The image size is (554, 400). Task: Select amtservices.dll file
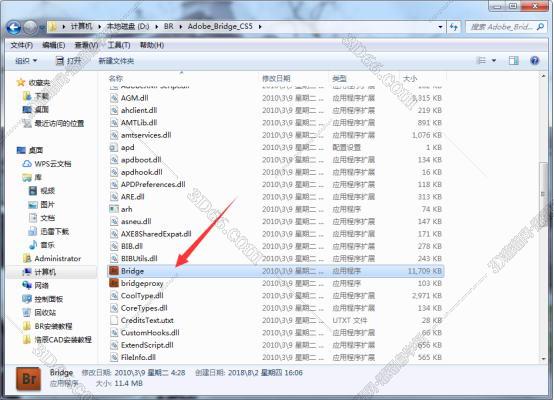point(146,135)
